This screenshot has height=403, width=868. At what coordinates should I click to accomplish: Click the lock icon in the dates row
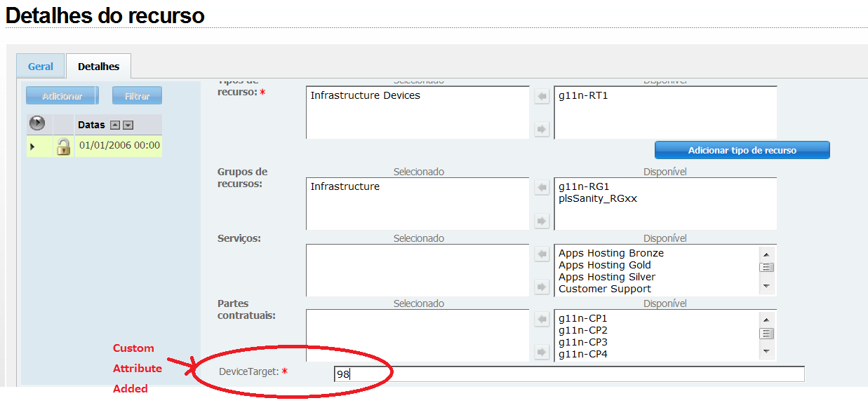63,146
